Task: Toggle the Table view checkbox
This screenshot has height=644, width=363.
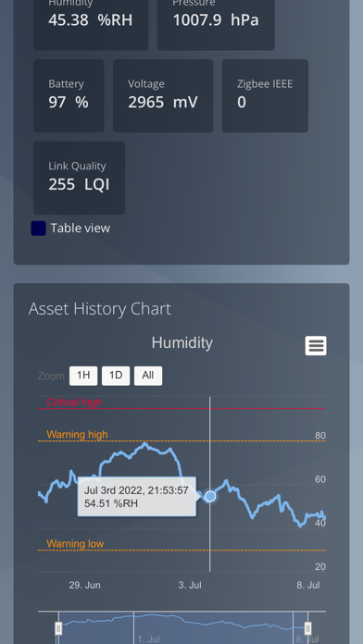Action: (38, 229)
